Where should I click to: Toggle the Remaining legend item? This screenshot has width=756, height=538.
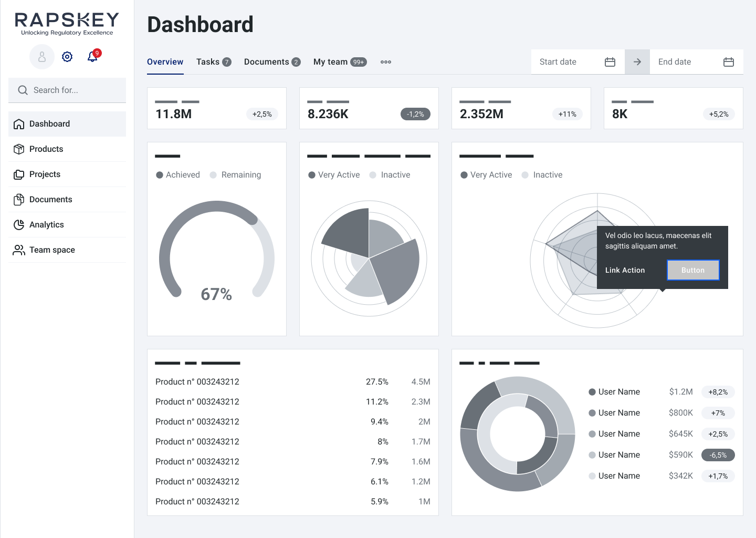236,175
